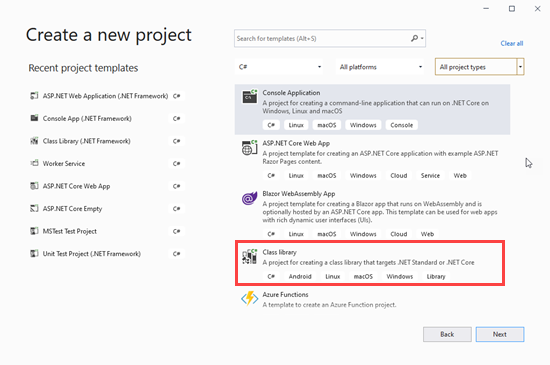Click the Linux tag under Blazor WebAssembly App
The height and width of the screenshot is (365, 550).
pyautogui.click(x=296, y=234)
